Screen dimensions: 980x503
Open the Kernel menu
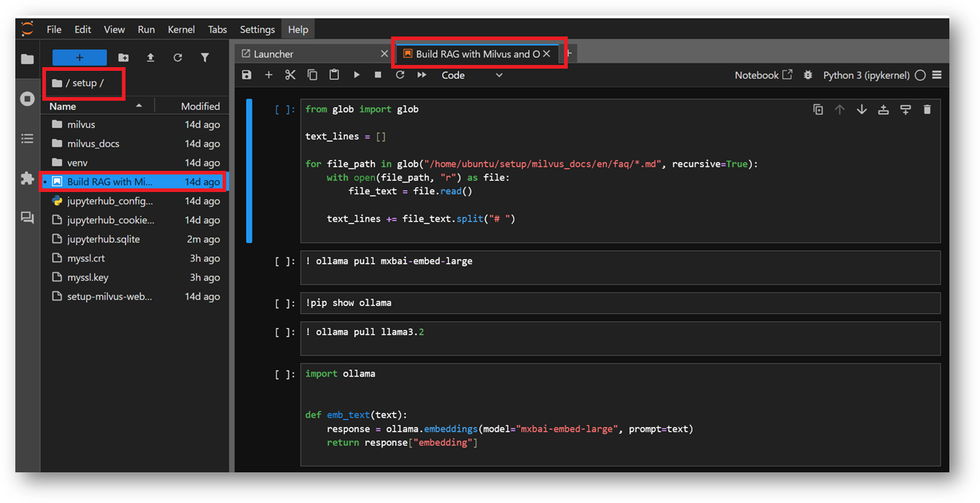click(181, 30)
